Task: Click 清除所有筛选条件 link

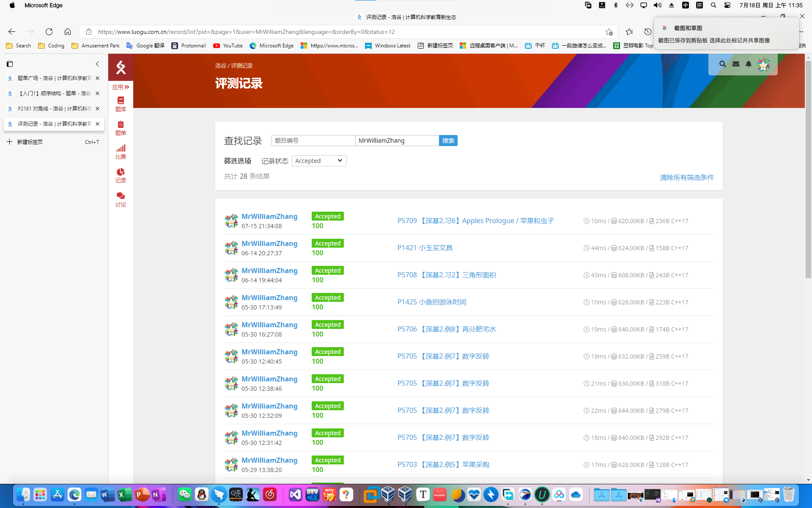Action: tap(687, 177)
